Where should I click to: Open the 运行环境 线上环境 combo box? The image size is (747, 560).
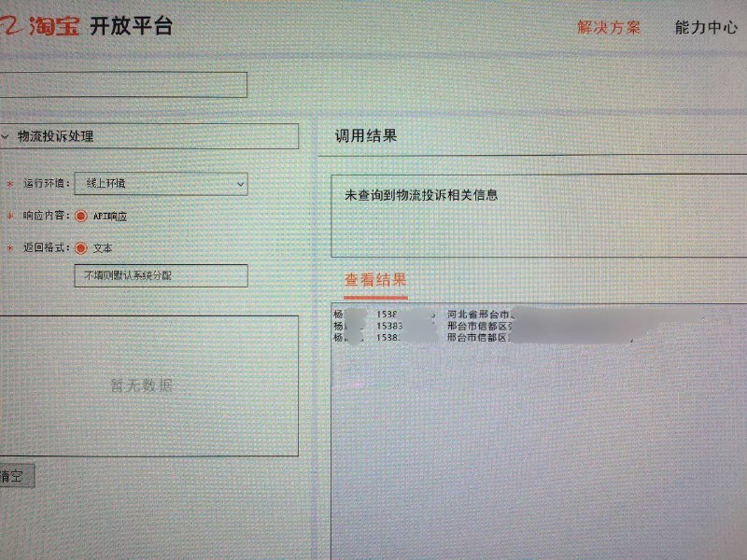pyautogui.click(x=161, y=184)
